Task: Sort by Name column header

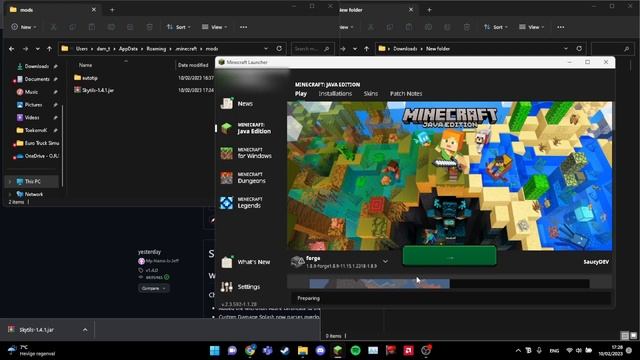Action: coord(85,65)
